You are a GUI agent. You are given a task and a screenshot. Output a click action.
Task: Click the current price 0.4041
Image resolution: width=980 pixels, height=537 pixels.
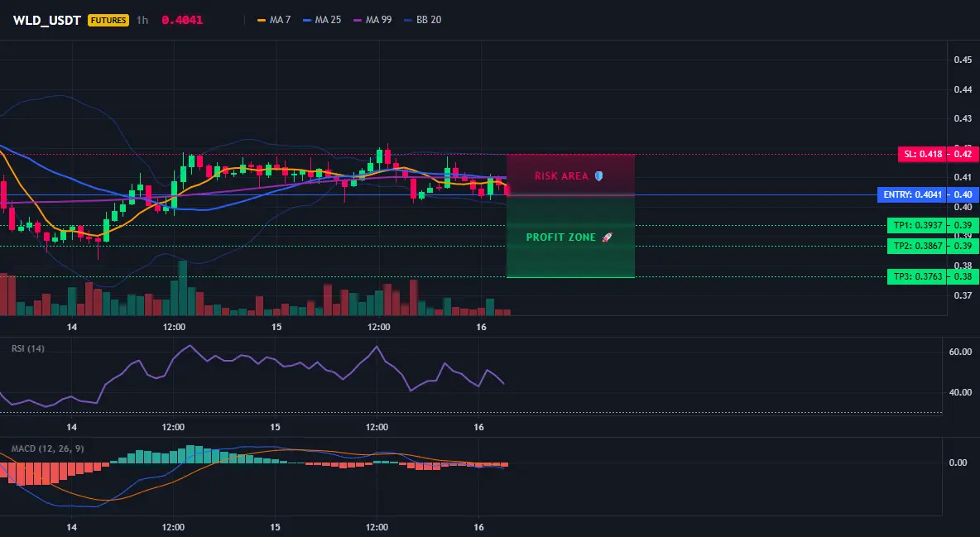point(182,20)
